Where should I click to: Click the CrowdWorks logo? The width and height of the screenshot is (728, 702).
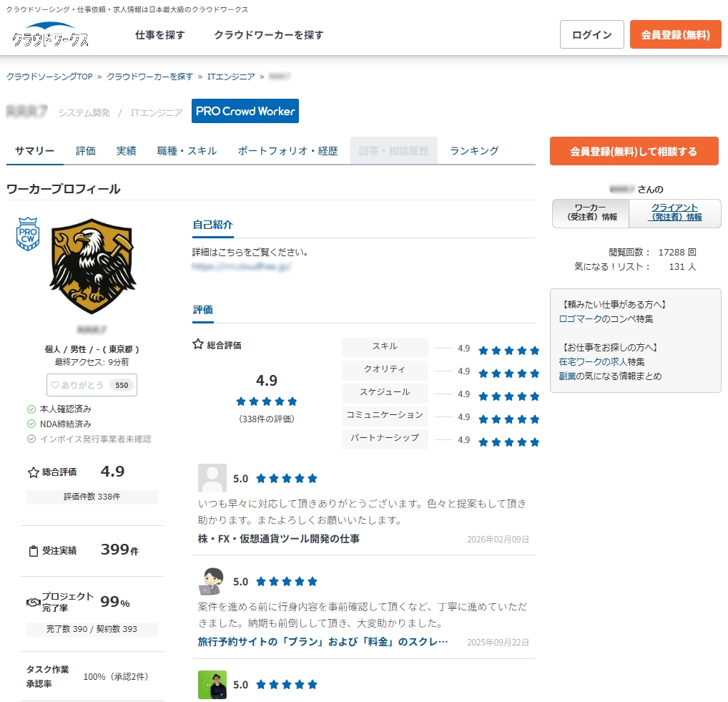(50, 35)
